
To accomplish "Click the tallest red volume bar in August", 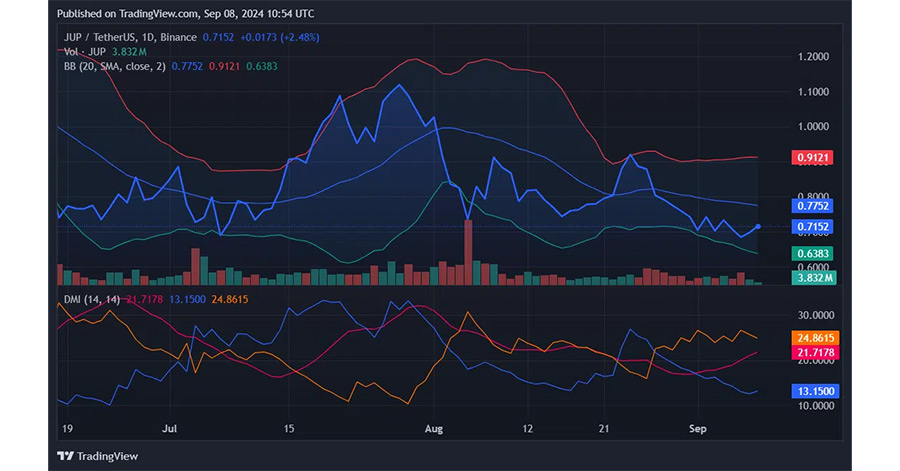I will (x=468, y=252).
